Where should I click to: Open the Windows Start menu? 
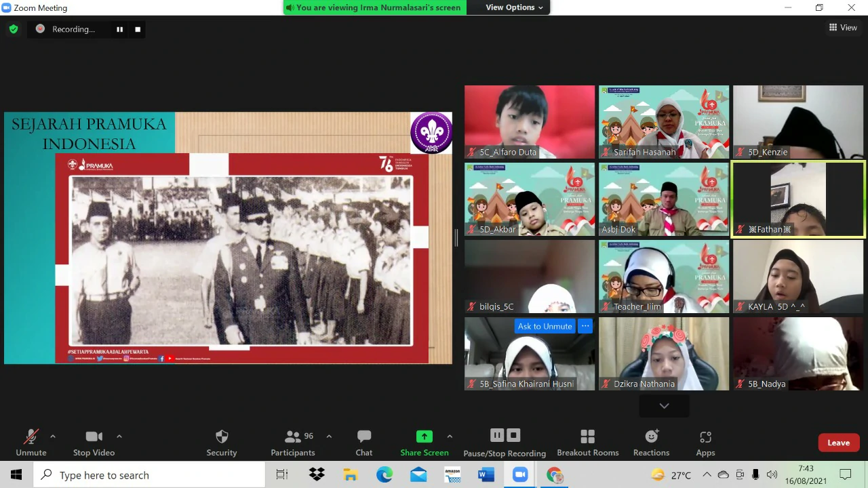tap(16, 474)
